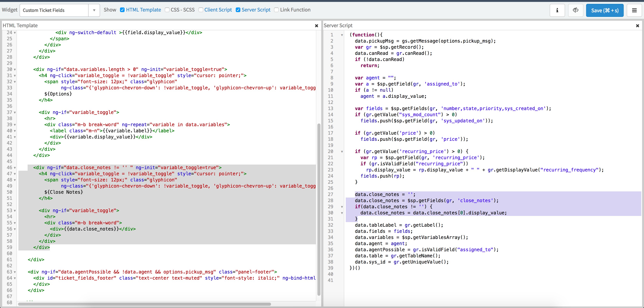Enable the Client Script checkbox
The image size is (644, 308).
[x=201, y=10]
